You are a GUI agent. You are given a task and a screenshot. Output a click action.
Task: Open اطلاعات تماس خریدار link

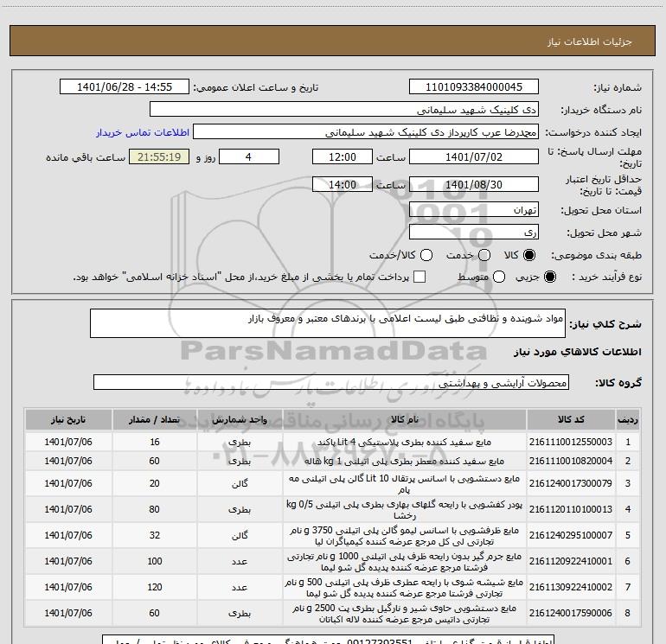[143, 132]
